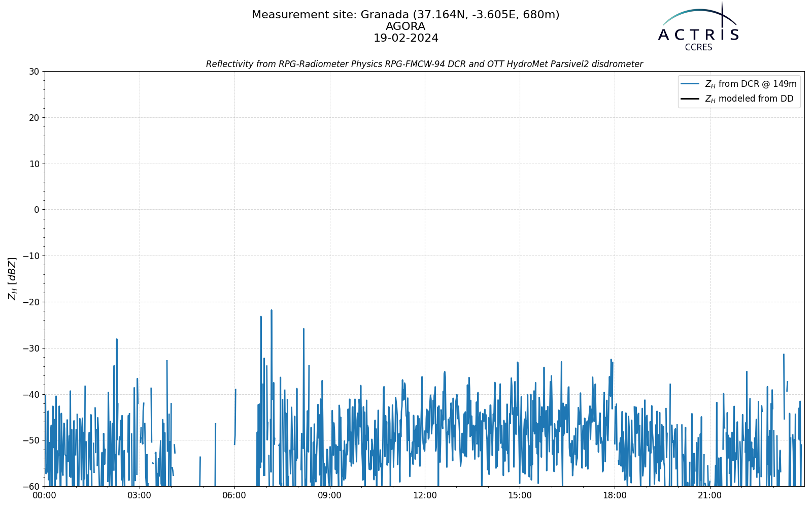Click the 30 y-axis tick label

click(34, 72)
